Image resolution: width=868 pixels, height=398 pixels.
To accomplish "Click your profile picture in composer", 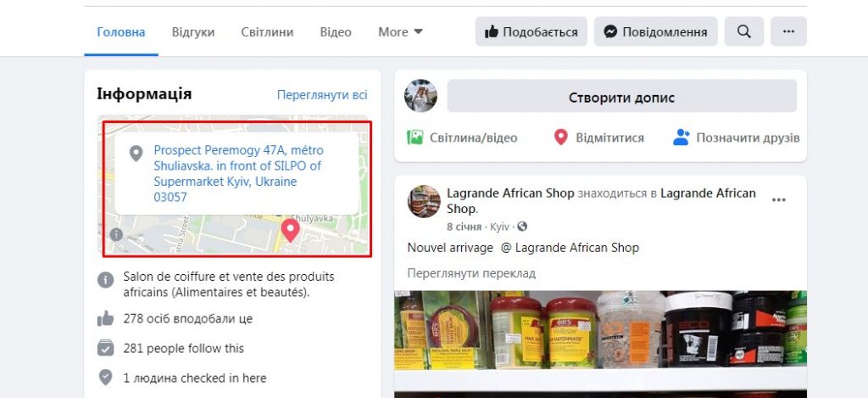I will (420, 96).
